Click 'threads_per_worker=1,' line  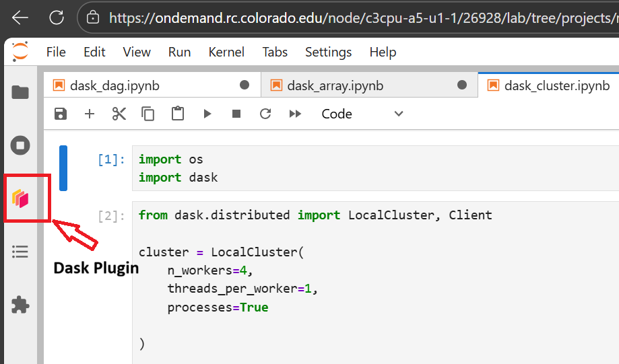click(x=242, y=289)
